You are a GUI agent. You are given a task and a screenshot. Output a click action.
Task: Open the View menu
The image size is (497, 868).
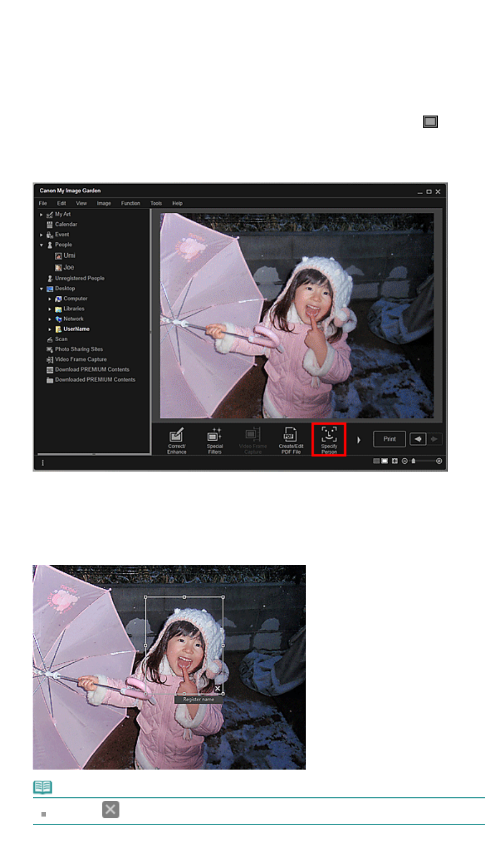pyautogui.click(x=81, y=203)
